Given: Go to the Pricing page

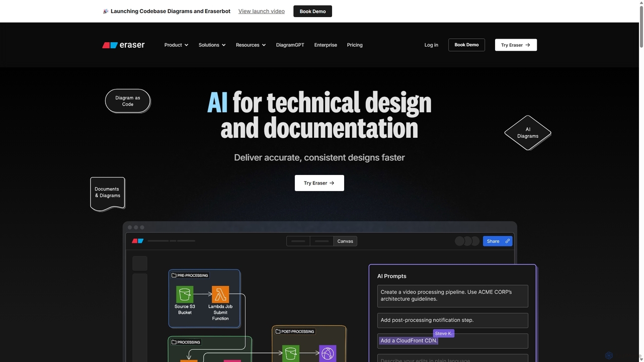Looking at the screenshot, I should (355, 45).
